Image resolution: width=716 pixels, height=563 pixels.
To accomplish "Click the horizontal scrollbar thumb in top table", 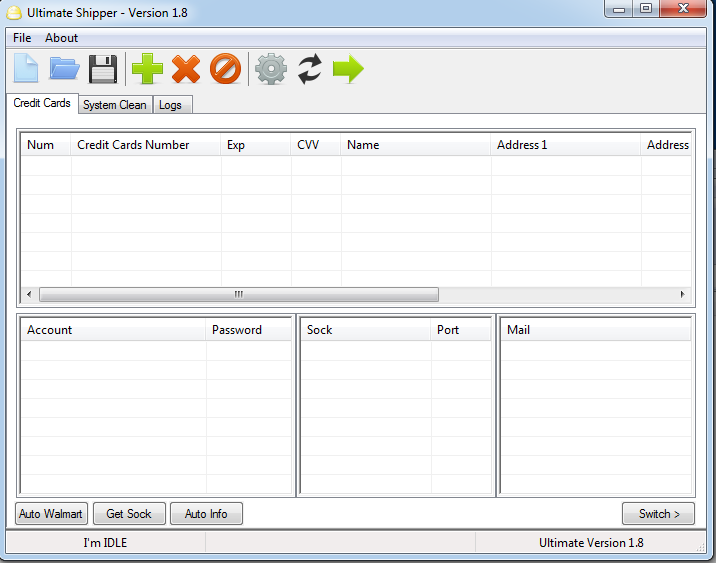I will tap(238, 295).
